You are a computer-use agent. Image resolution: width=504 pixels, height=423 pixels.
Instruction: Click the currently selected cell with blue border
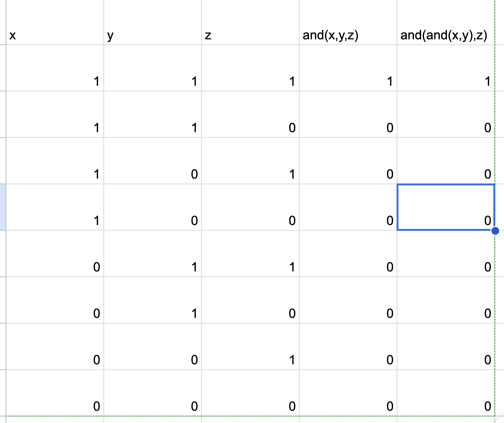click(x=446, y=207)
